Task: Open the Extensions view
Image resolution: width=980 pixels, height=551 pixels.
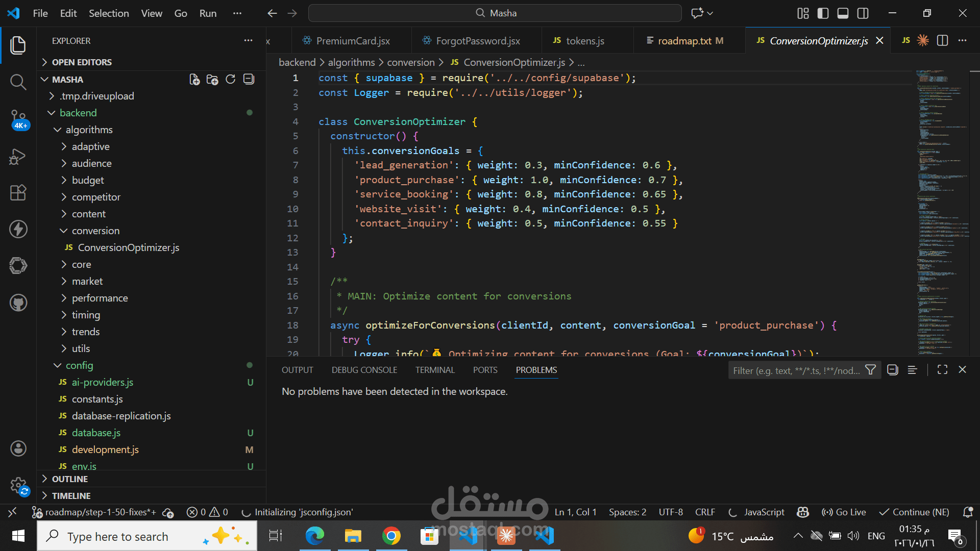Action: pos(18,192)
